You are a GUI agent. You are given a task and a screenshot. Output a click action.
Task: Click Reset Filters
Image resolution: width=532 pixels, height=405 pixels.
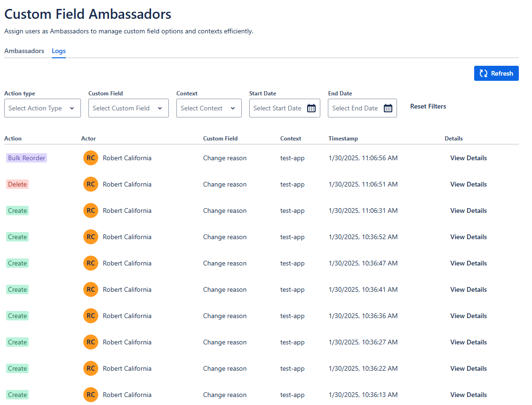pyautogui.click(x=428, y=106)
